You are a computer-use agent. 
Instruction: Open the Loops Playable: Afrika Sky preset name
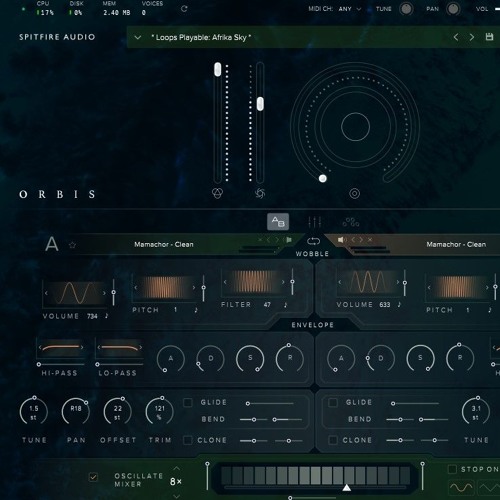(201, 37)
